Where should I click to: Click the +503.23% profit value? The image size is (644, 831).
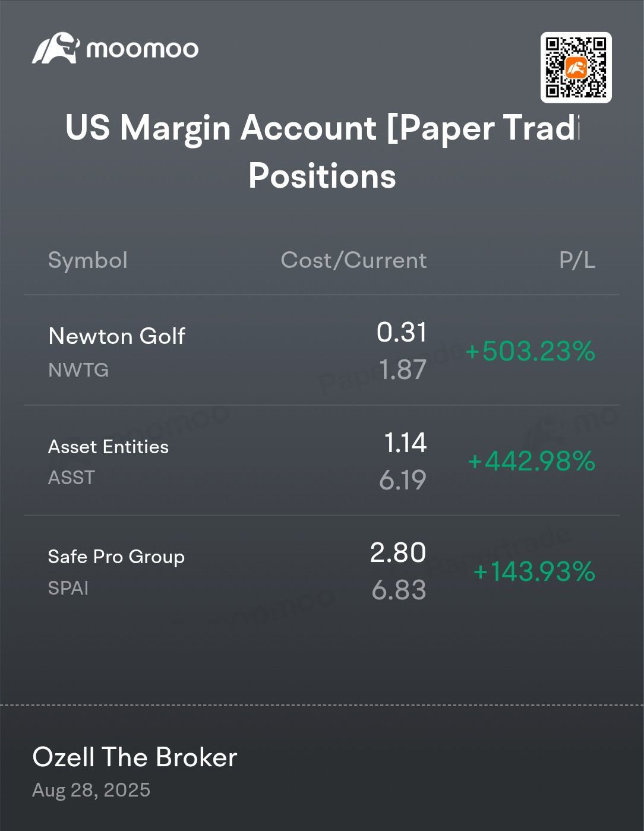530,351
